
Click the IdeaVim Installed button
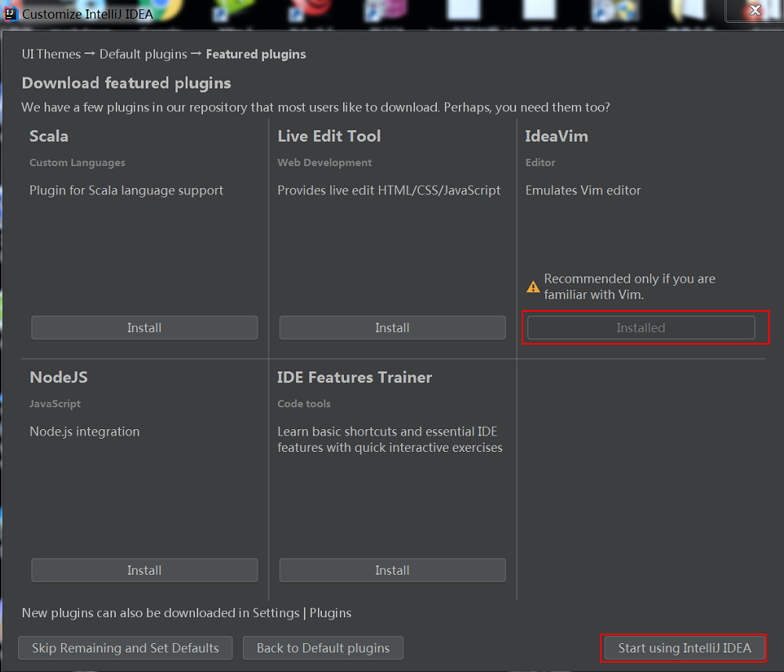tap(641, 327)
